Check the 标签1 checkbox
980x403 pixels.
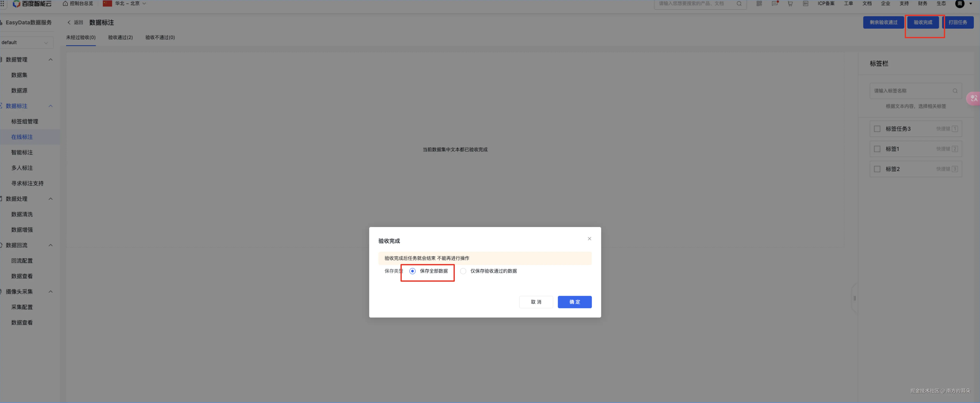point(877,149)
